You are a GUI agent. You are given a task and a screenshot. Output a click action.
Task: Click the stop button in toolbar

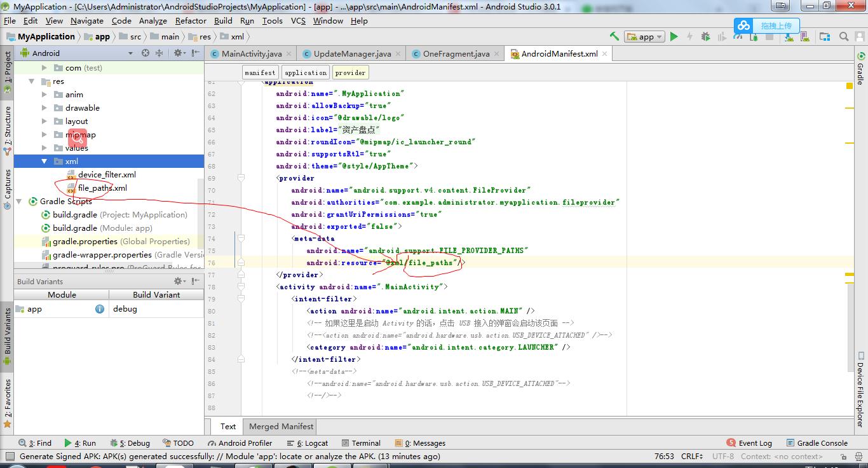(x=770, y=37)
